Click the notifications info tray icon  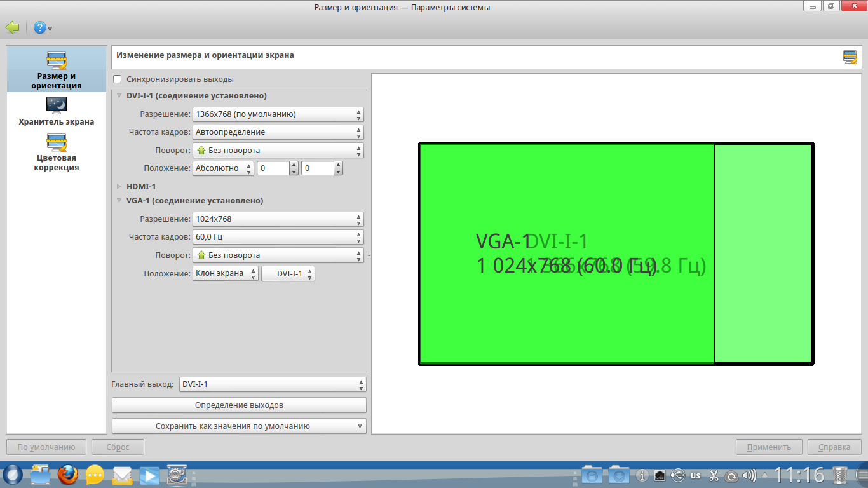[x=642, y=475]
